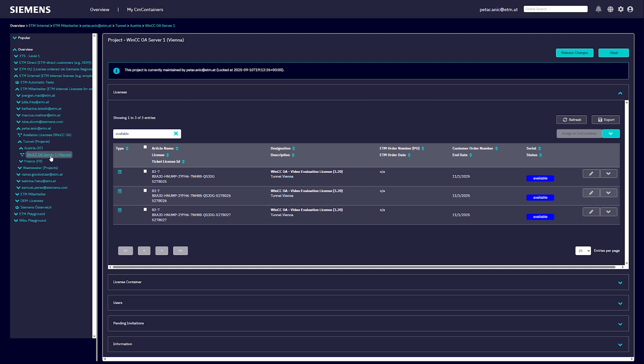Tick checkbox for license 5278025 row
The height and width of the screenshot is (364, 644).
click(145, 171)
